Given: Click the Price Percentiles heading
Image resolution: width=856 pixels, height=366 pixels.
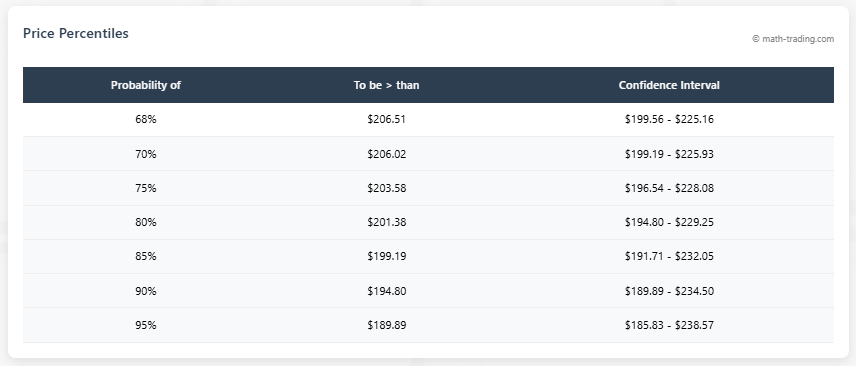Looking at the screenshot, I should (x=75, y=33).
